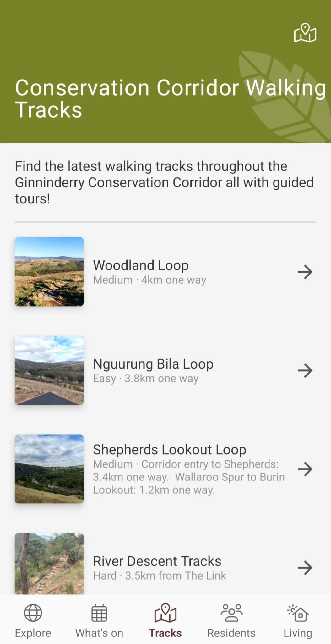Open the Residents people icon
The height and width of the screenshot is (644, 331).
pos(231,613)
